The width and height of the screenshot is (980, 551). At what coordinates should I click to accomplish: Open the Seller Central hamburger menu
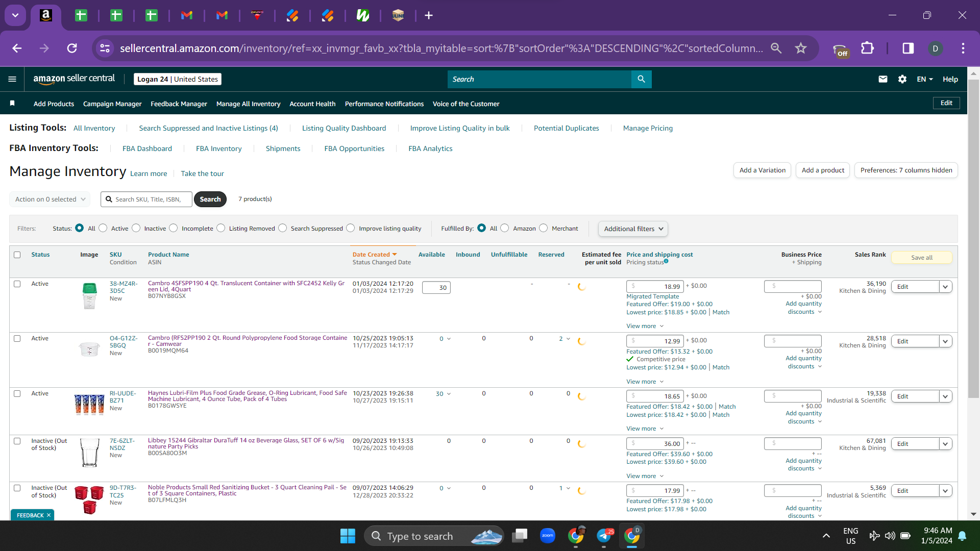coord(12,79)
